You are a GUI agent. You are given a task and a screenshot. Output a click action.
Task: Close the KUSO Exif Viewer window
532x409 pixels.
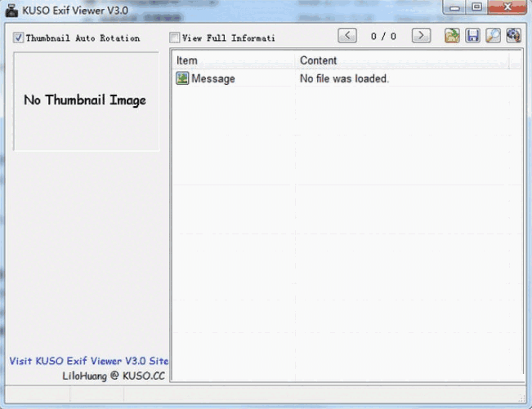(x=507, y=7)
